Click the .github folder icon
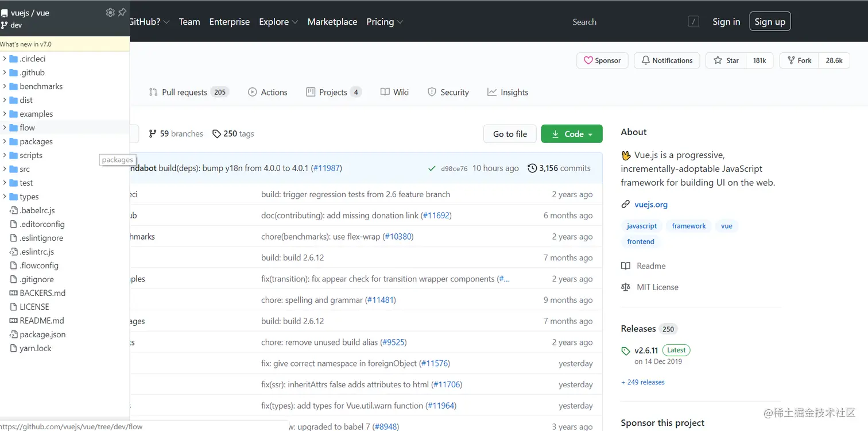Screen dimensions: 868x431 [14, 72]
